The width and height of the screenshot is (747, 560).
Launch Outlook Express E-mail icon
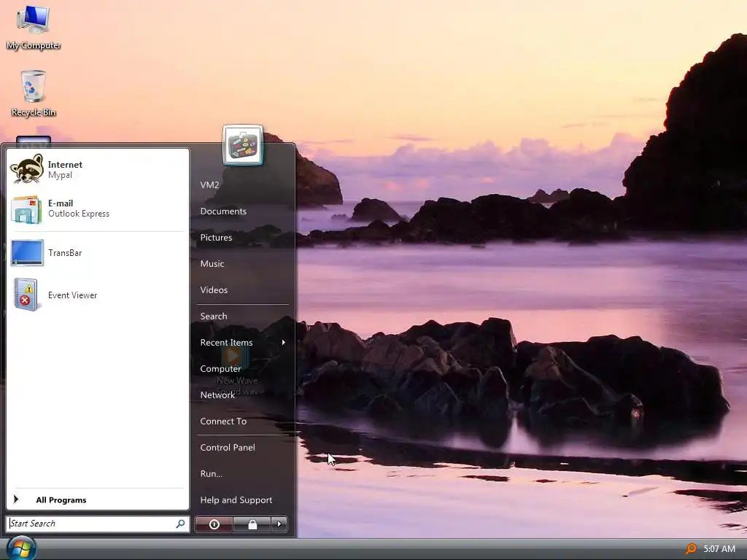26,209
